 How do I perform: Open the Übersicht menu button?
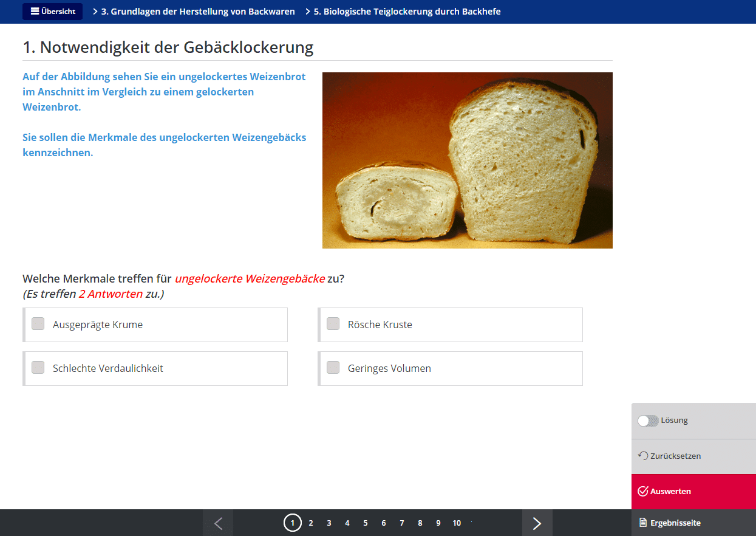53,12
